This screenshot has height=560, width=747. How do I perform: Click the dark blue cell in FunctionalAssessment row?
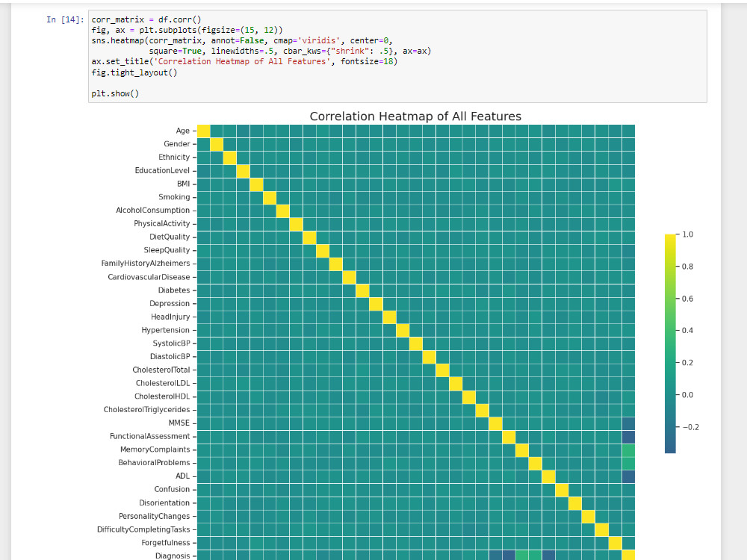tap(628, 437)
